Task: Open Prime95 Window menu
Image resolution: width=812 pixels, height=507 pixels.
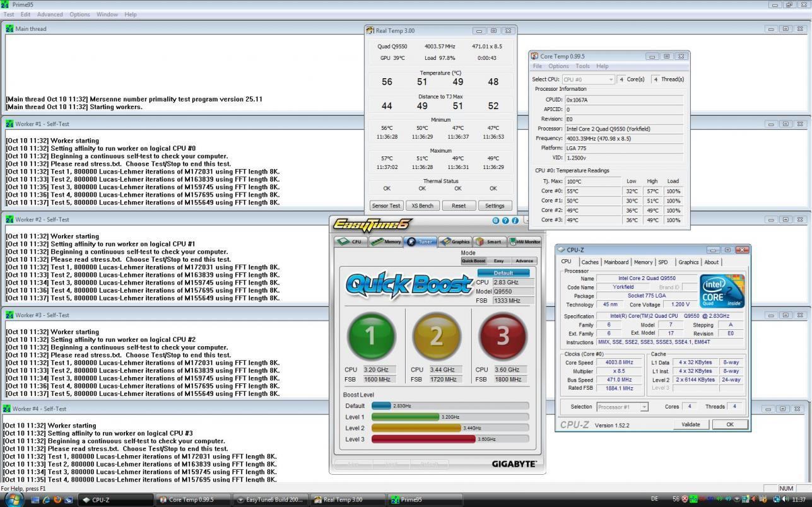Action: tap(107, 15)
